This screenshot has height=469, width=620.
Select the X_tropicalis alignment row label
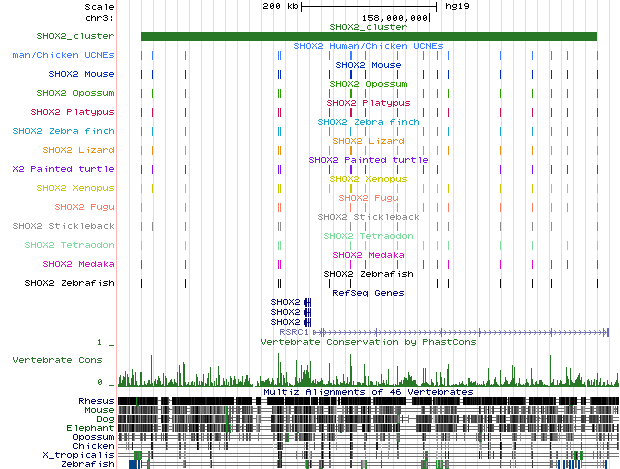[78, 455]
